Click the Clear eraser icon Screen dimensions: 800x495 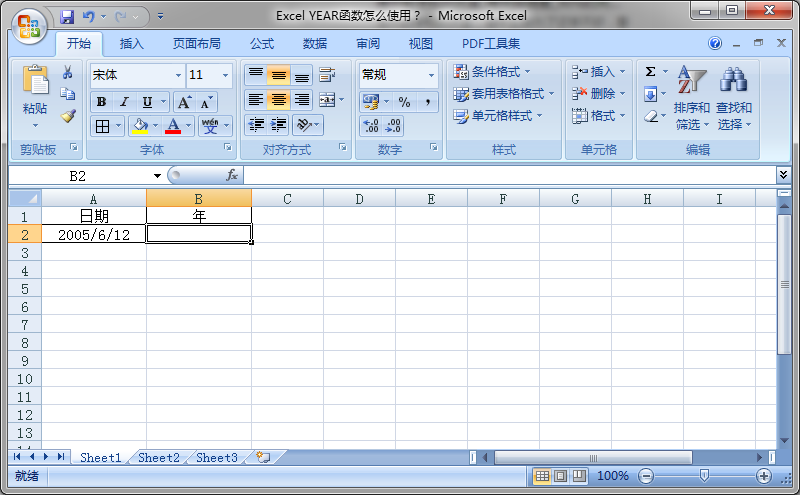point(651,116)
